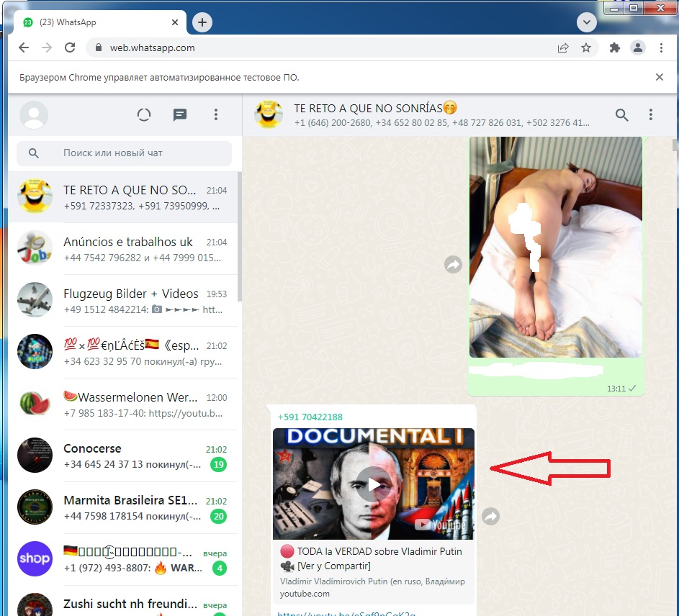
Task: Share this page from address bar
Action: point(563,47)
